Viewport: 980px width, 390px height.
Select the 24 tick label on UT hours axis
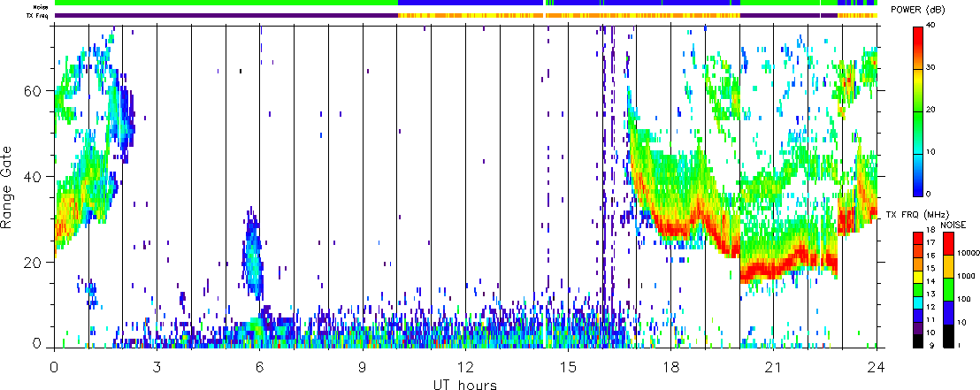877,366
